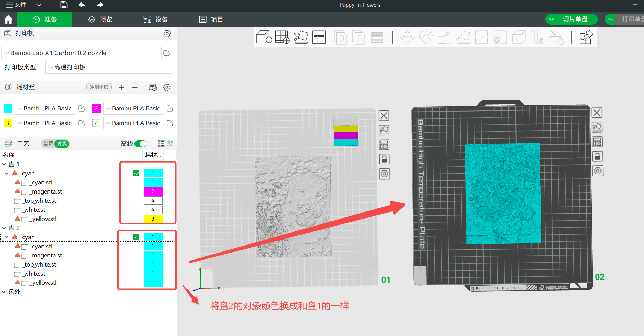Click the Add cube model icon
The image size is (644, 336).
coord(264,37)
